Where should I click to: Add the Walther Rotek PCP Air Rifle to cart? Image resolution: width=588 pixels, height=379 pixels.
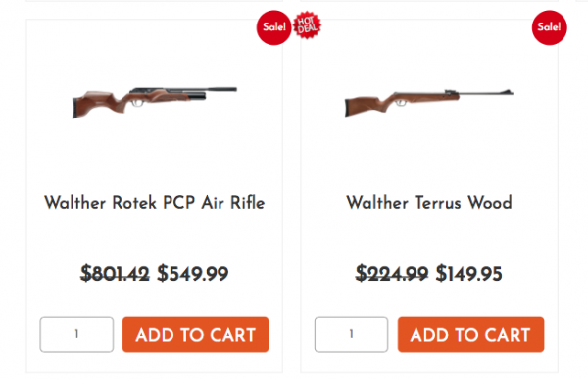pos(195,334)
